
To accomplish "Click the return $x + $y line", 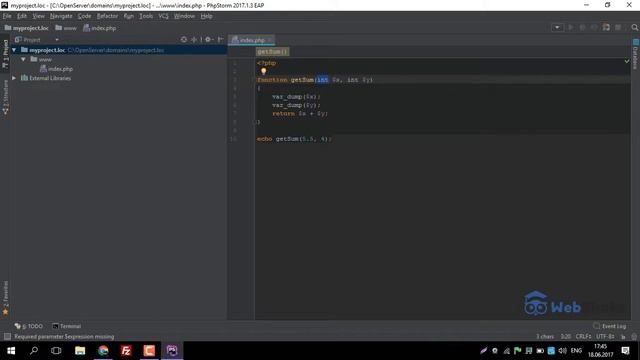I will click(300, 114).
